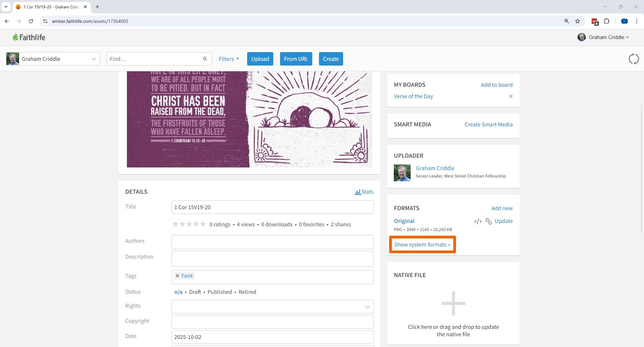Click the embed code icon for Original format
Image resolution: width=644 pixels, height=347 pixels.
(478, 221)
